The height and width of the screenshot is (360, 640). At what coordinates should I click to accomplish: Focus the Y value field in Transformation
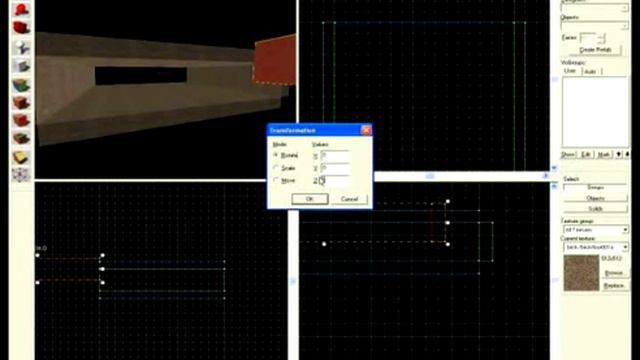tap(335, 168)
